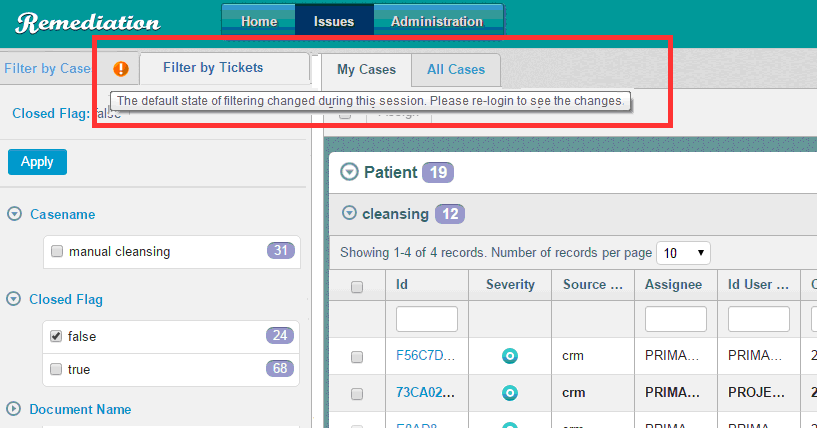Click the Id column filter field
Viewport: 817px width, 428px height.
427,319
